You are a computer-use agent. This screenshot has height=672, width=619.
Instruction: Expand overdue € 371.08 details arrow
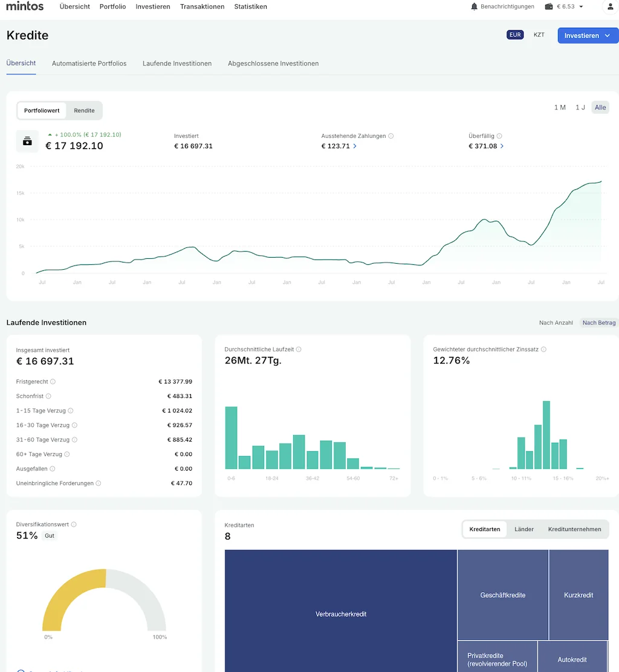(x=502, y=146)
